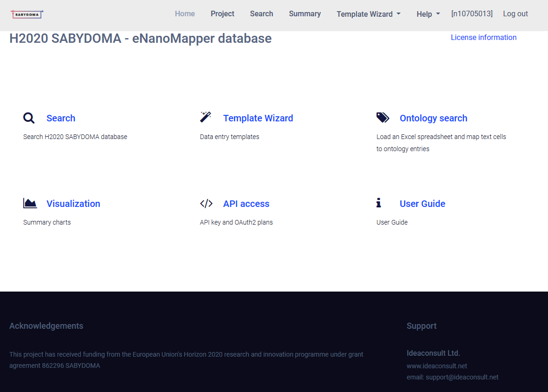Expand the Template Wizard navbar dropdown
548x392 pixels.
tap(368, 14)
